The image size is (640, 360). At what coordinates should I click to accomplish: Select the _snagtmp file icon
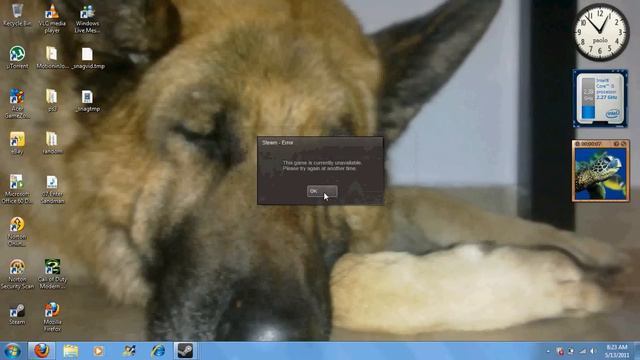pos(87,100)
